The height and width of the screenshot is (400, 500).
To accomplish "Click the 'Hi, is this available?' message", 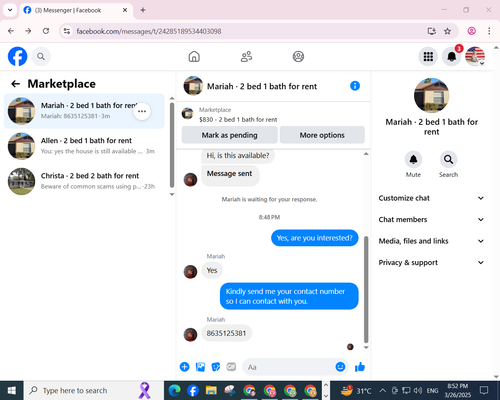I will [238, 156].
